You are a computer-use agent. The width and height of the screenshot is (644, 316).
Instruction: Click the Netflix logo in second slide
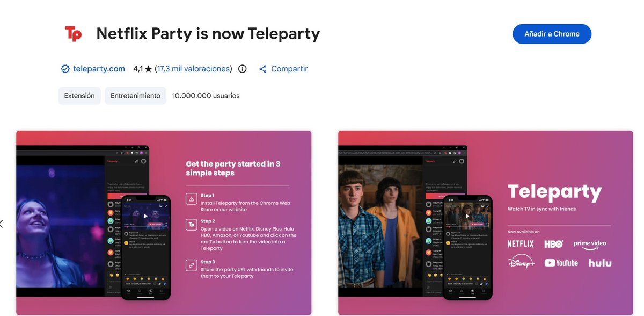[x=521, y=244]
